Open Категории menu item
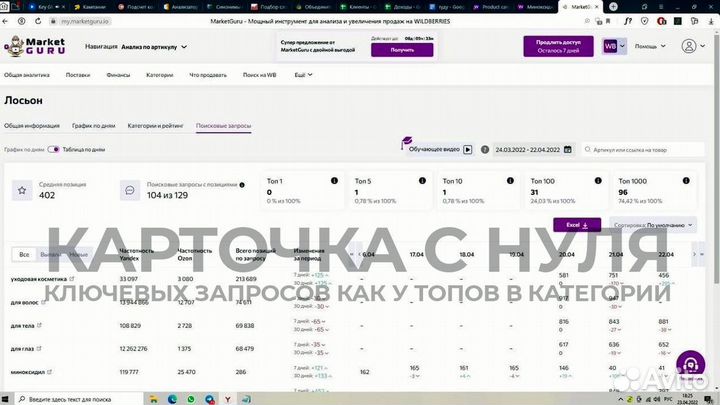Image resolution: width=720 pixels, height=405 pixels. pyautogui.click(x=159, y=75)
